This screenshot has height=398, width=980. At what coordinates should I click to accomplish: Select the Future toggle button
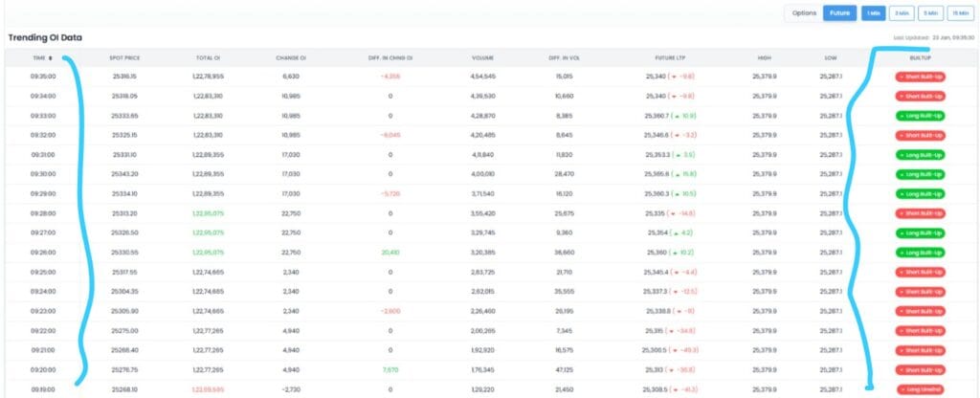[x=839, y=13]
